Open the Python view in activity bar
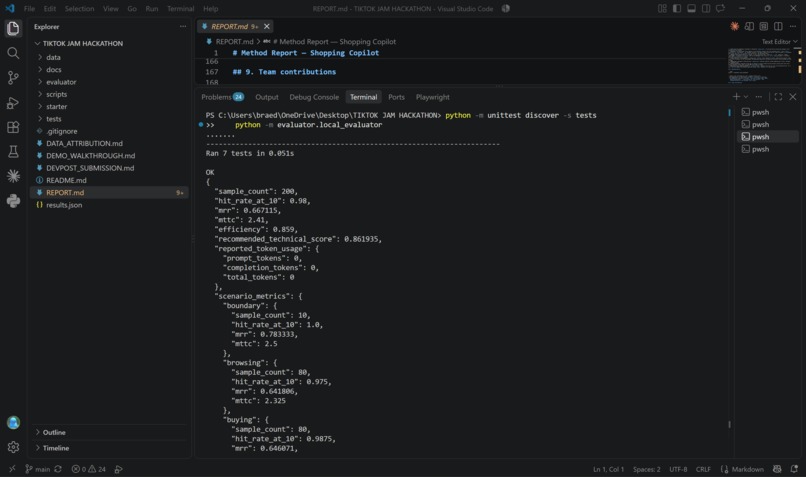Screen dimensions: 806x477 click(13, 201)
